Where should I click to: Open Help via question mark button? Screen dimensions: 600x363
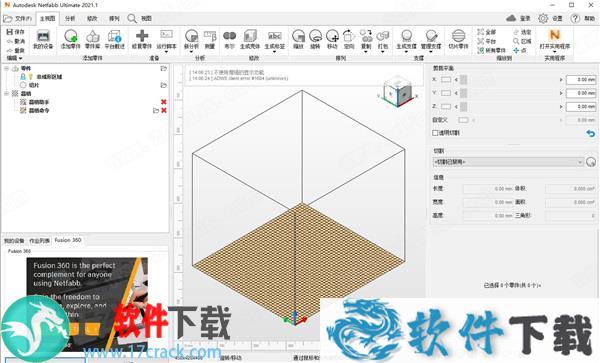coord(582,18)
